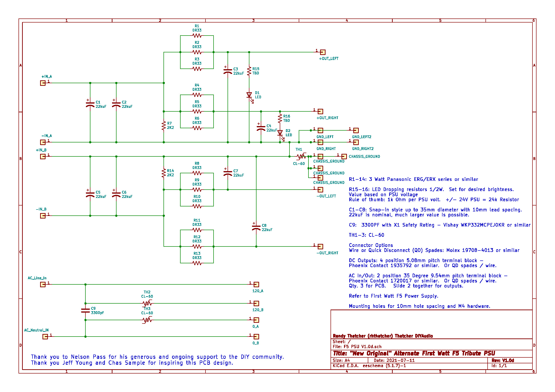Image resolution: width=555 pixels, height=392 pixels.
Task: Select the -IN_B connector pad
Action: [43, 215]
